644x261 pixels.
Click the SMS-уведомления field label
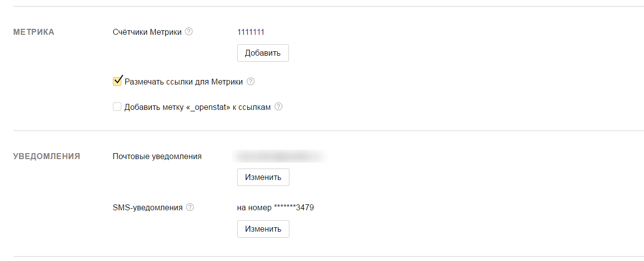pos(148,208)
